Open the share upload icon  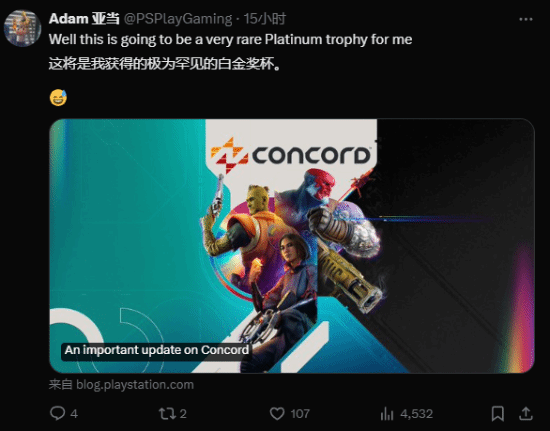pos(526,413)
